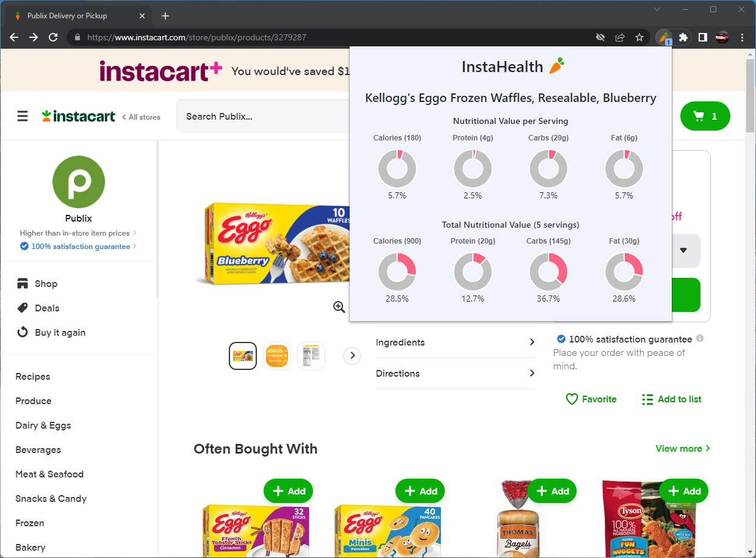Expand the Ingredients section
Screen dimensions: 756x558
(x=456, y=342)
